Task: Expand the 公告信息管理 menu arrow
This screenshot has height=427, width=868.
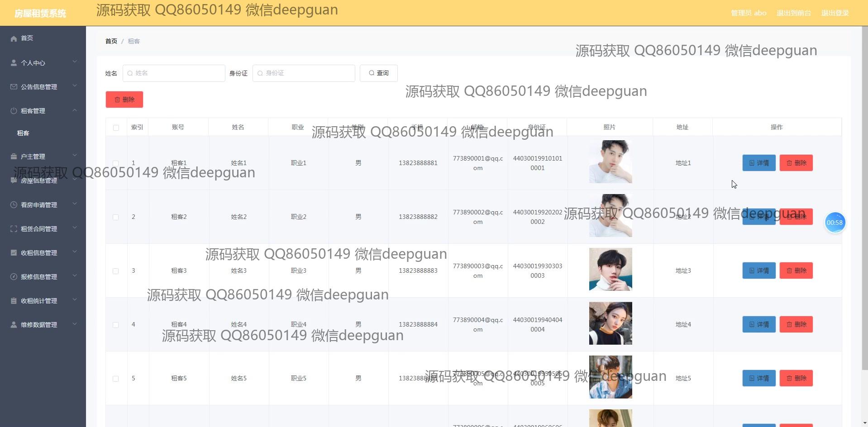Action: click(x=75, y=86)
